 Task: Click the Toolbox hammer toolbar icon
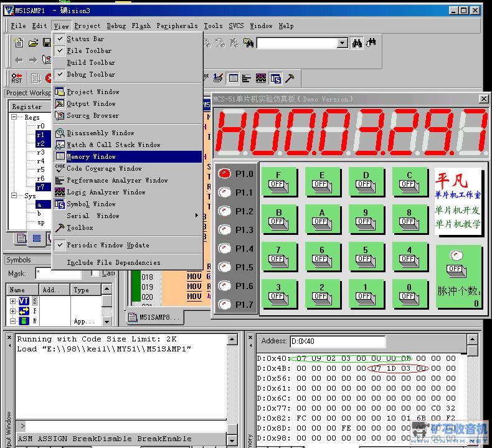click(x=290, y=78)
